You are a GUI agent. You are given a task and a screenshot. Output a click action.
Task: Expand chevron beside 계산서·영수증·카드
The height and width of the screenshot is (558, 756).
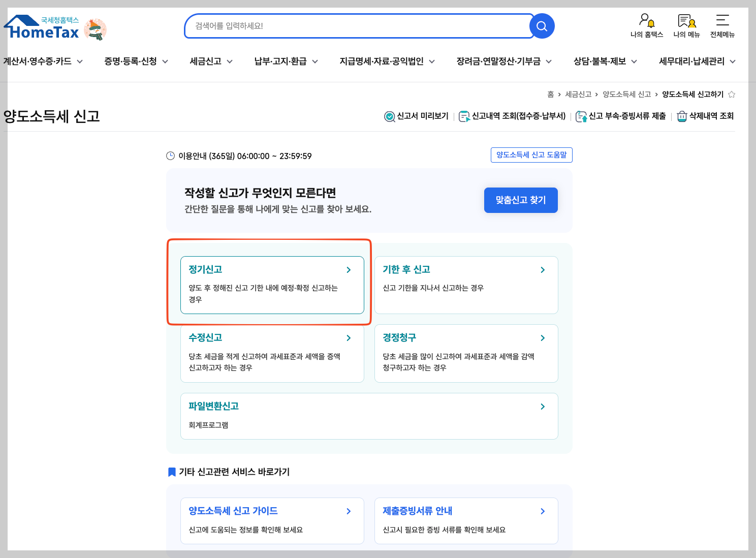tap(80, 61)
